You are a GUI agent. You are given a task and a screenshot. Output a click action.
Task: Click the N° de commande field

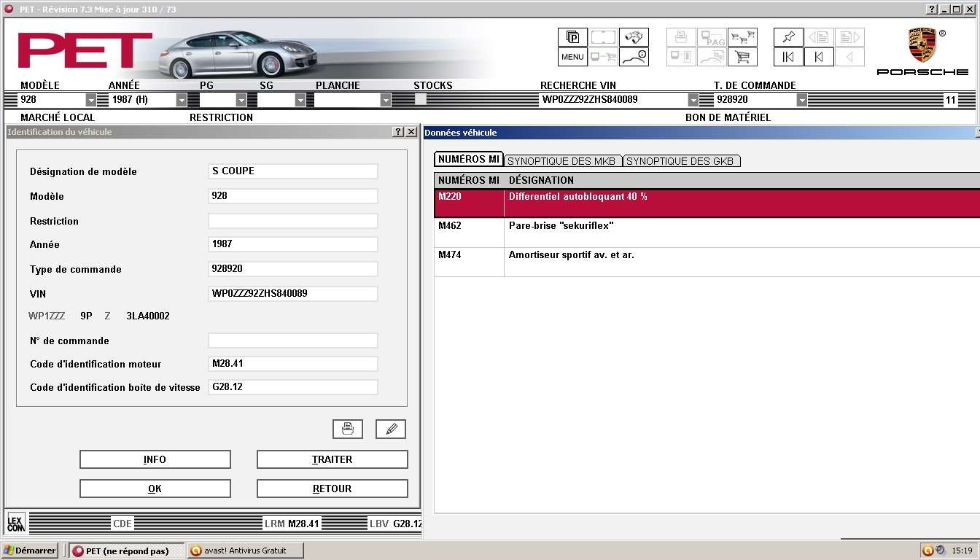coord(293,341)
